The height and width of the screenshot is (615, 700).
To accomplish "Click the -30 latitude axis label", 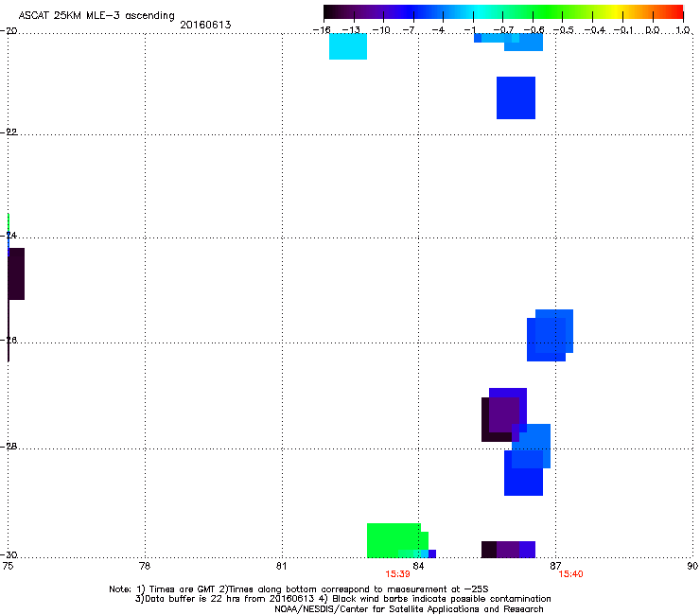I will (x=9, y=554).
